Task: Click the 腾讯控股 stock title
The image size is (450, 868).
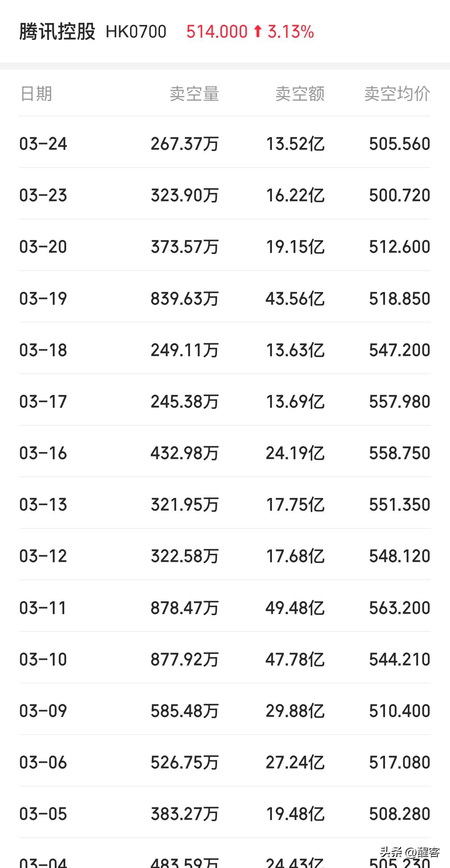Action: 57,32
